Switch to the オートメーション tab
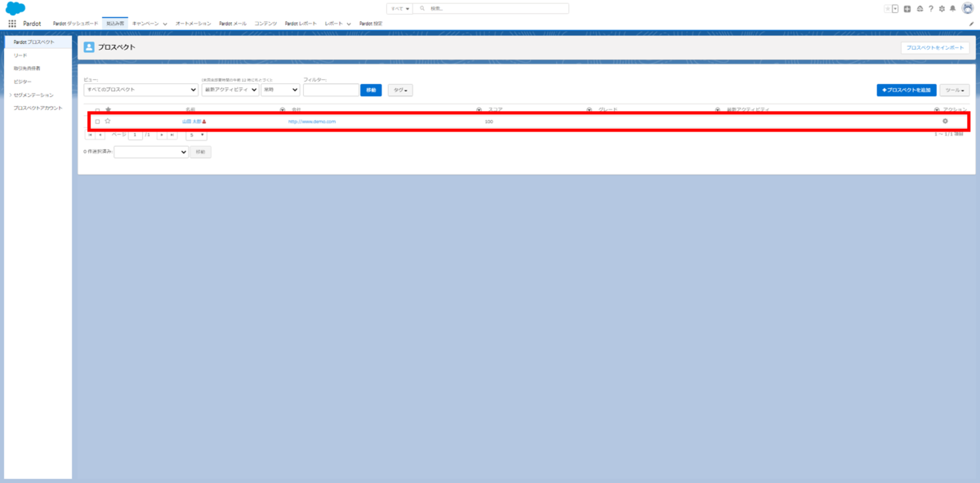The width and height of the screenshot is (980, 483). [x=194, y=24]
